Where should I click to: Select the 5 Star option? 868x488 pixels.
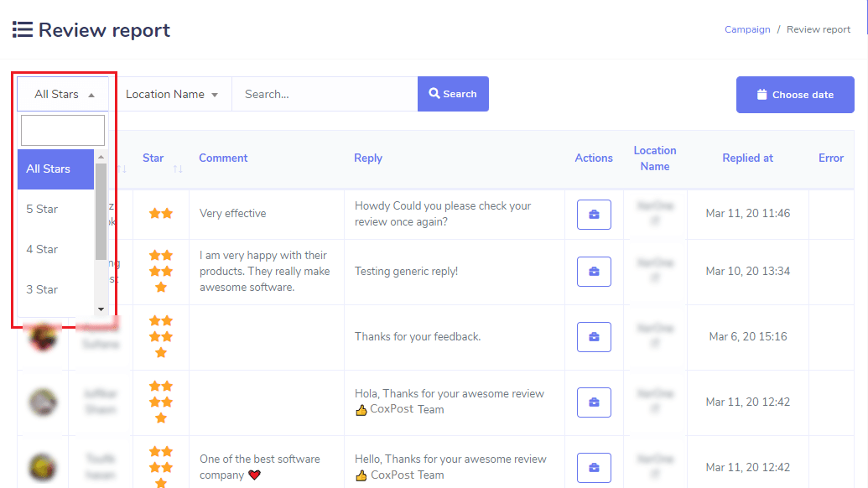click(42, 209)
